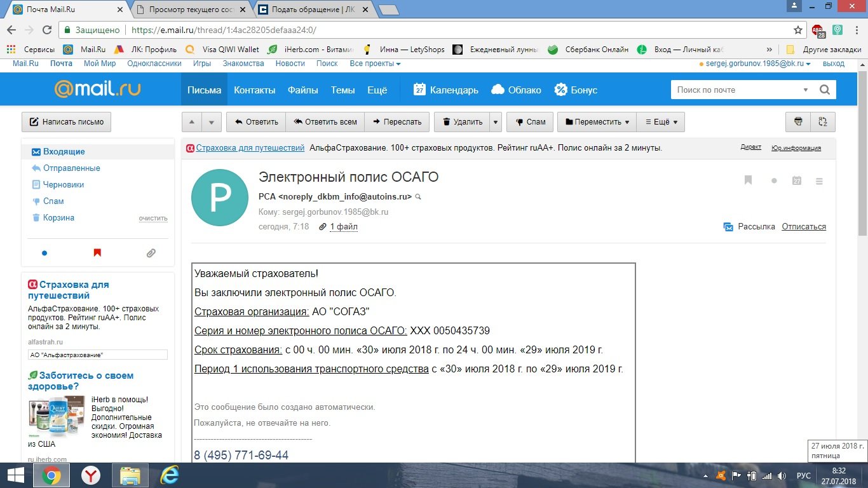Screen dimensions: 868x488
Task: Click the volume icon in system tray
Action: pos(782,476)
